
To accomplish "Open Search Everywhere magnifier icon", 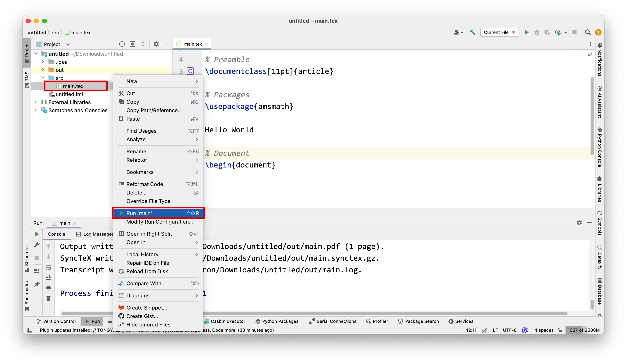I will coord(587,32).
